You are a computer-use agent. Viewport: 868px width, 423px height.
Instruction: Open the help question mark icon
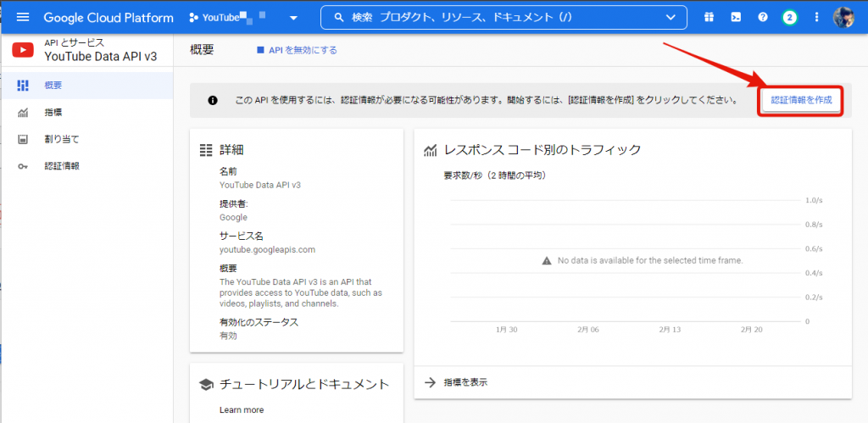[x=763, y=17]
